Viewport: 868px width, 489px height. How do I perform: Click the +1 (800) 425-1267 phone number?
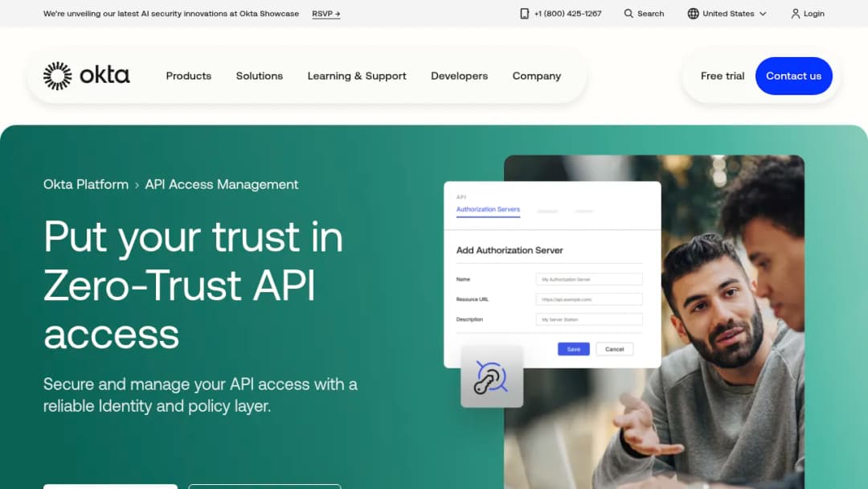click(567, 14)
